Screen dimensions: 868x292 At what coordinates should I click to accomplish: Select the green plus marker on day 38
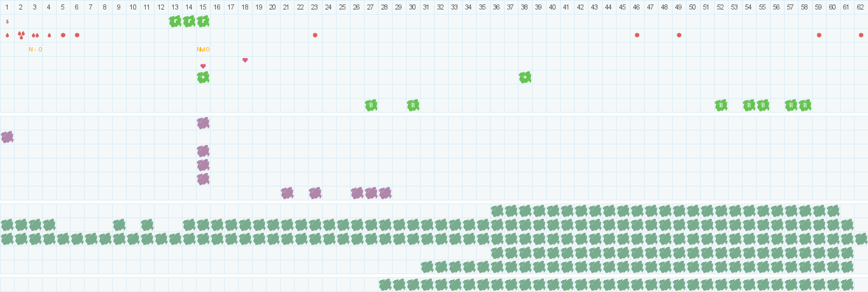[525, 77]
